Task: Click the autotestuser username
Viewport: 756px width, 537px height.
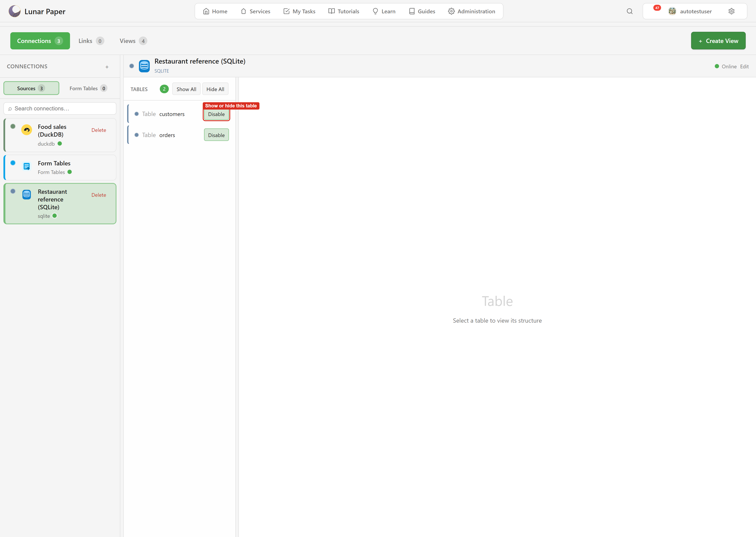Action: (x=695, y=11)
